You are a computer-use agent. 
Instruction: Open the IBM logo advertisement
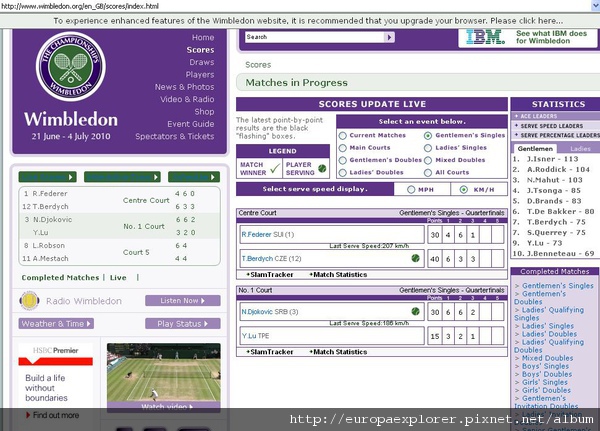coord(485,38)
